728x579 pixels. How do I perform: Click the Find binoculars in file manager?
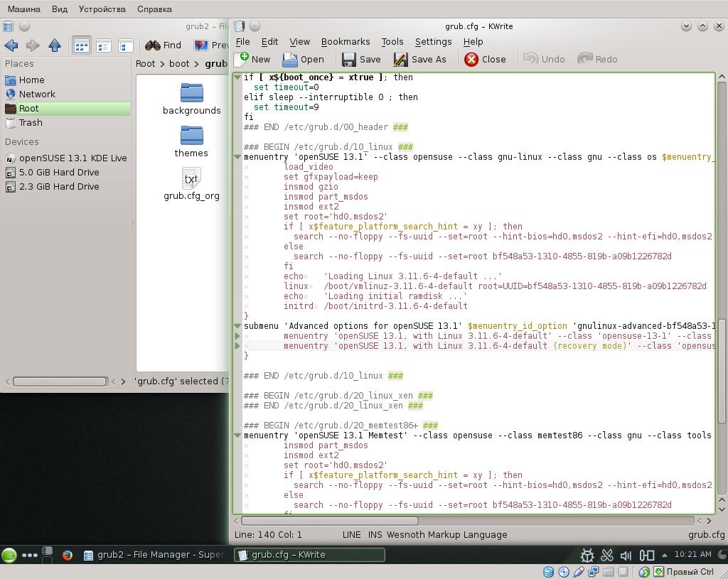153,45
